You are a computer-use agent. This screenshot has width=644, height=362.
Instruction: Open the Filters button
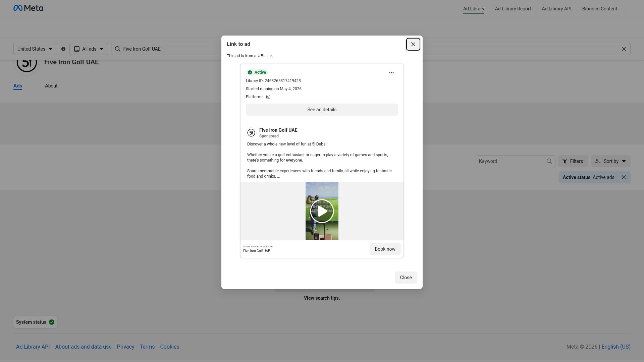[573, 161]
